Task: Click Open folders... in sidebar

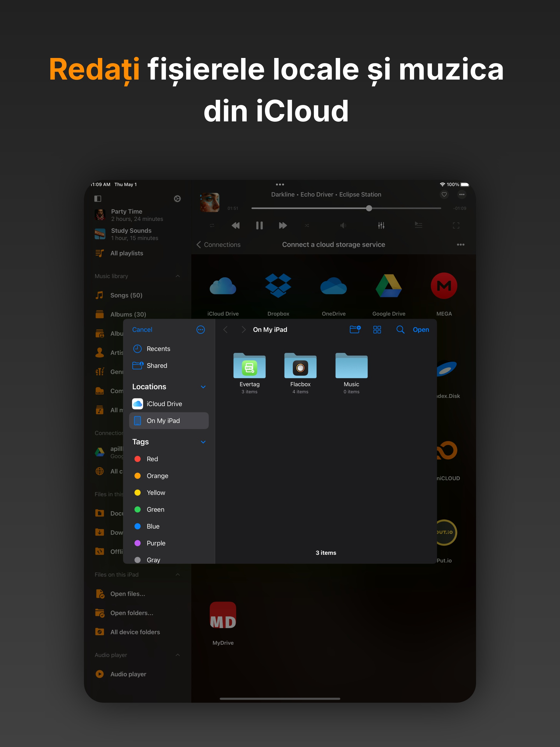Action: (137, 613)
